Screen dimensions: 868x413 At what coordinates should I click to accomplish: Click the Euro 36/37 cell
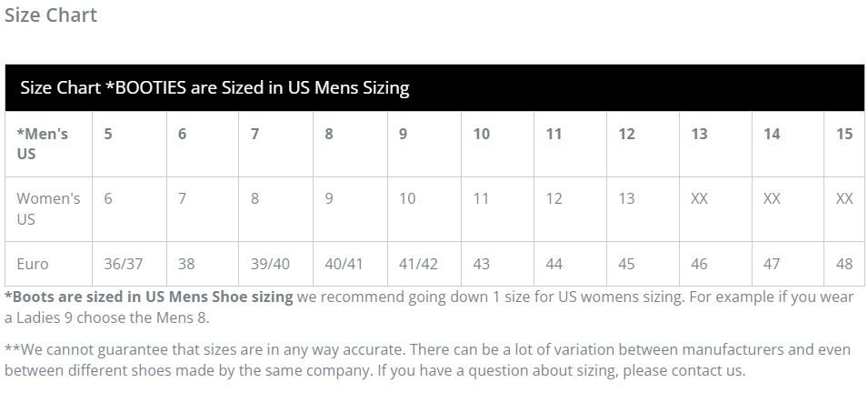point(124,264)
